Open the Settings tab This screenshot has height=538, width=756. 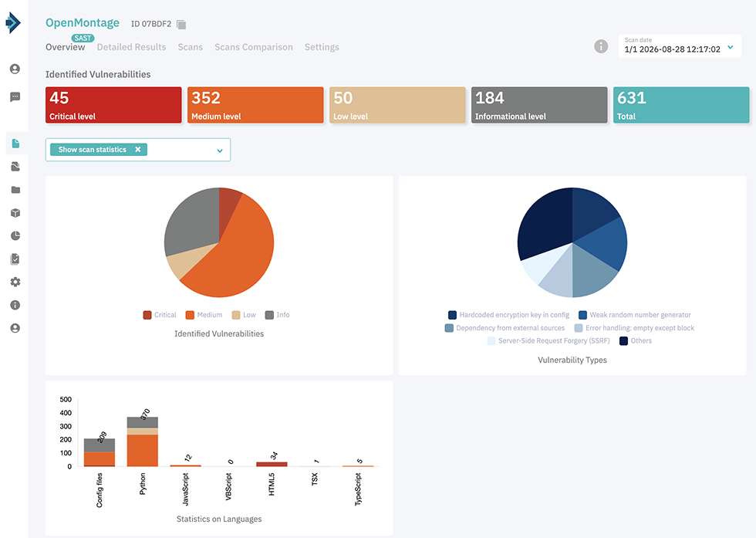322,47
